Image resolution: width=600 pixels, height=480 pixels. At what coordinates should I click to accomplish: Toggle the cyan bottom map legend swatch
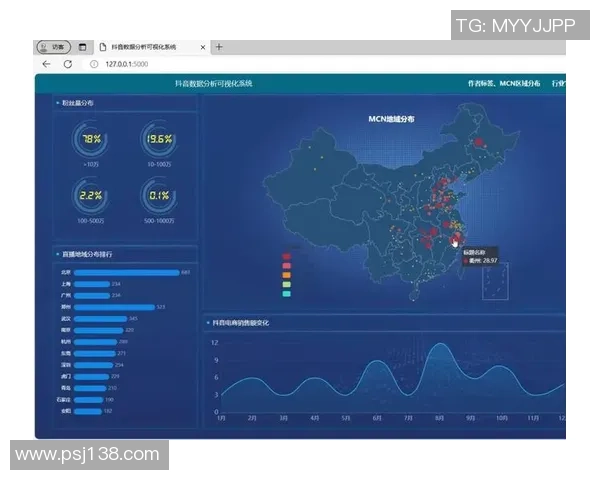[287, 294]
